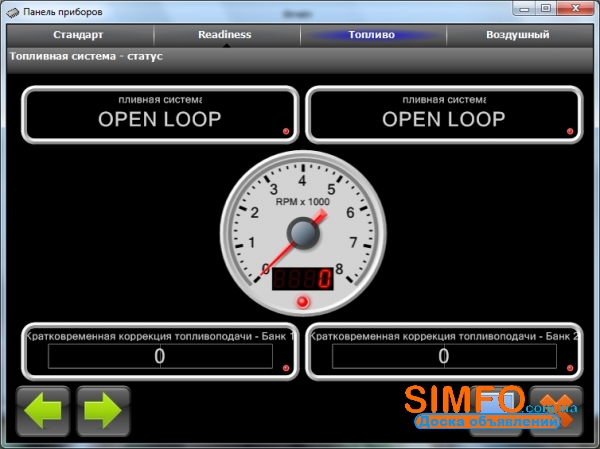Viewport: 600px width, 449px height.
Task: Click the Банк 2 fuel correction value bar
Action: 444,356
